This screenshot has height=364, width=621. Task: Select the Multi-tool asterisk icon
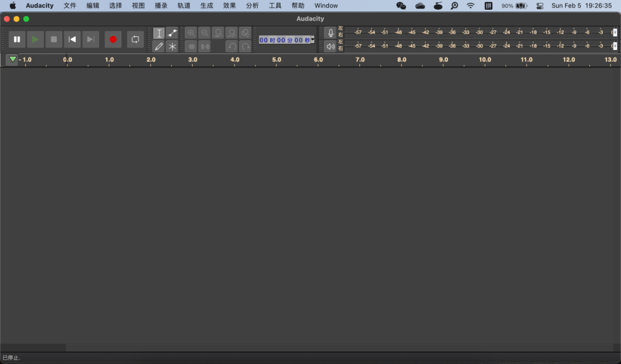click(x=172, y=47)
